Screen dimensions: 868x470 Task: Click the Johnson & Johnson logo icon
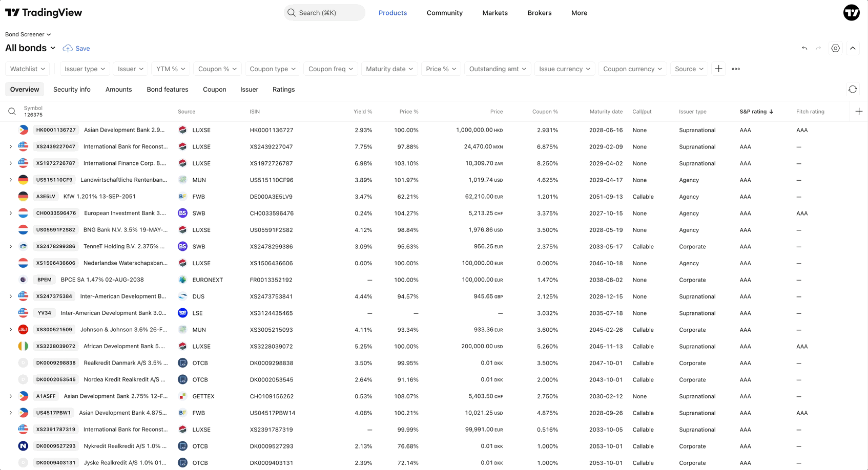[23, 330]
